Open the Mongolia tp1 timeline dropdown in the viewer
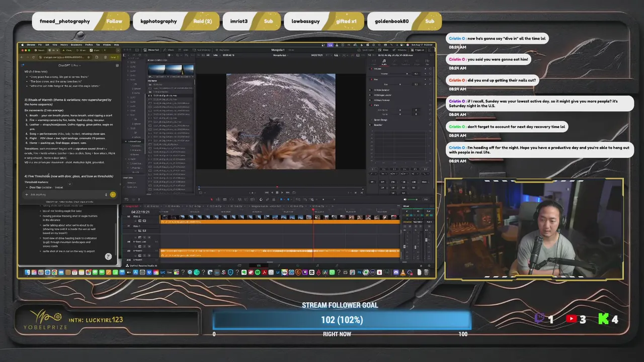The height and width of the screenshot is (362, 644). coord(280,55)
